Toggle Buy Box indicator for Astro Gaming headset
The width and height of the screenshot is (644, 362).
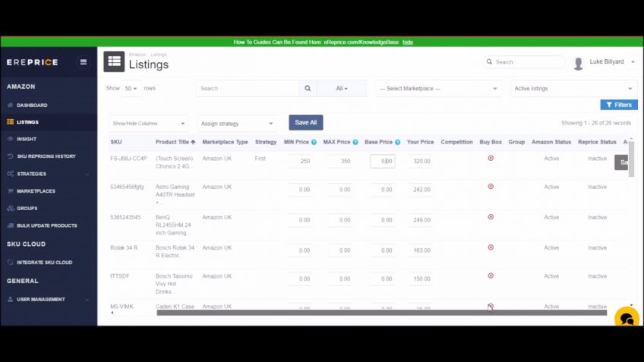(491, 187)
